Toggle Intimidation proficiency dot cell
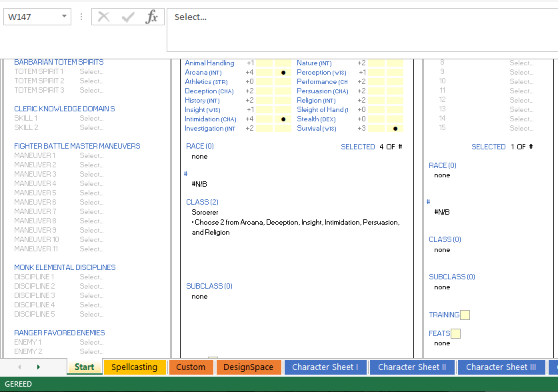 point(283,119)
